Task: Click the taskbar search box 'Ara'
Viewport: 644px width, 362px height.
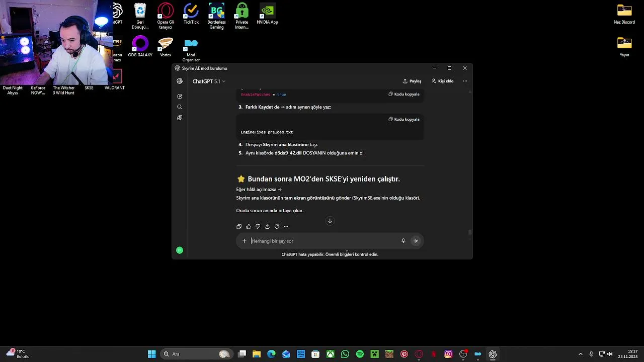Action: (196, 354)
